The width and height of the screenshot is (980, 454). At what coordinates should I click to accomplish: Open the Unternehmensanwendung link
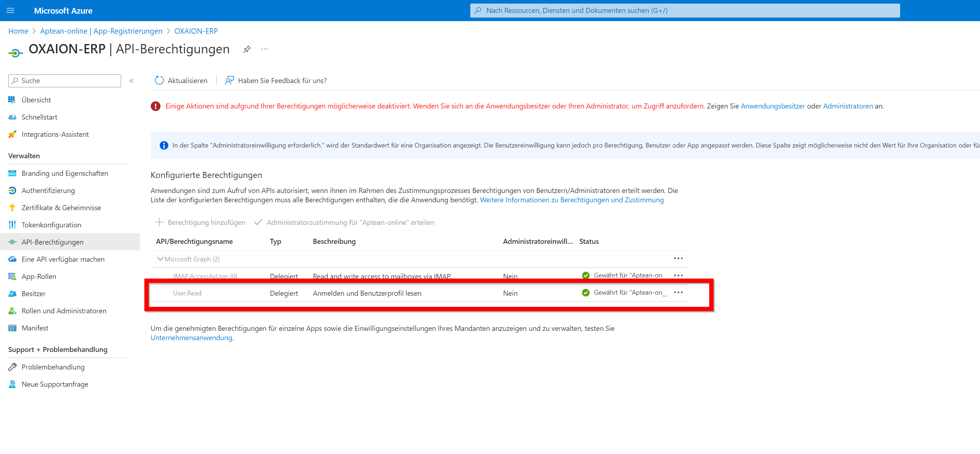(191, 338)
